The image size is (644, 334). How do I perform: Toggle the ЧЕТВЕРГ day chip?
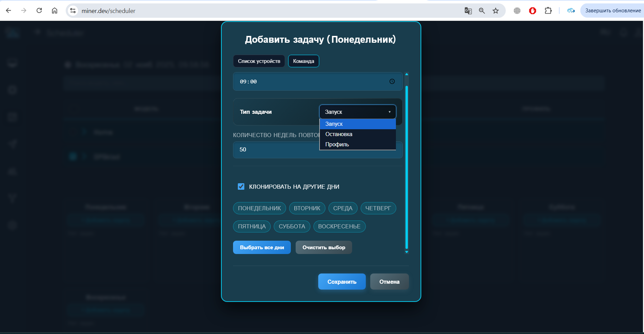[378, 208]
